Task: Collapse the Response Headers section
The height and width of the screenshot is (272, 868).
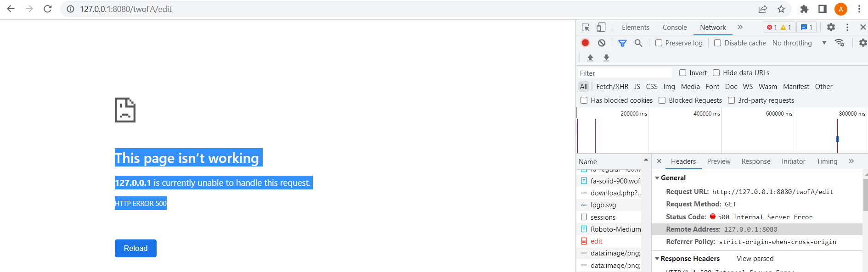Action: 657,258
